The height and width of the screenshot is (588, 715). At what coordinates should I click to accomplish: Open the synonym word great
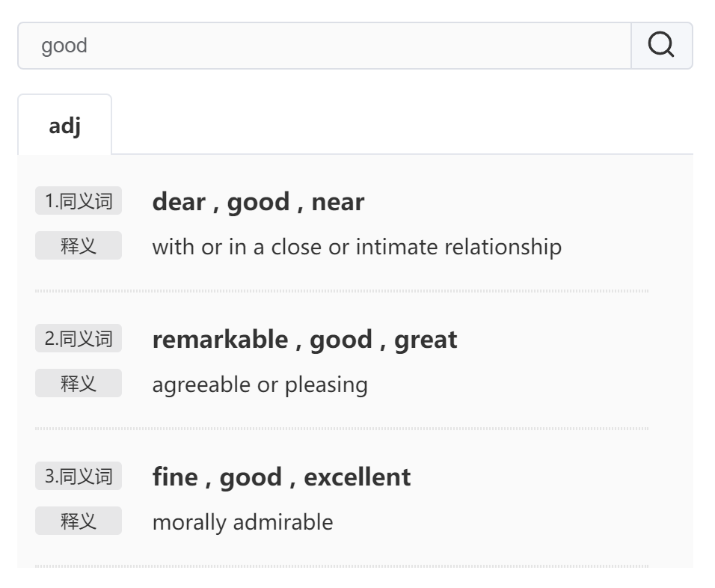[426, 340]
